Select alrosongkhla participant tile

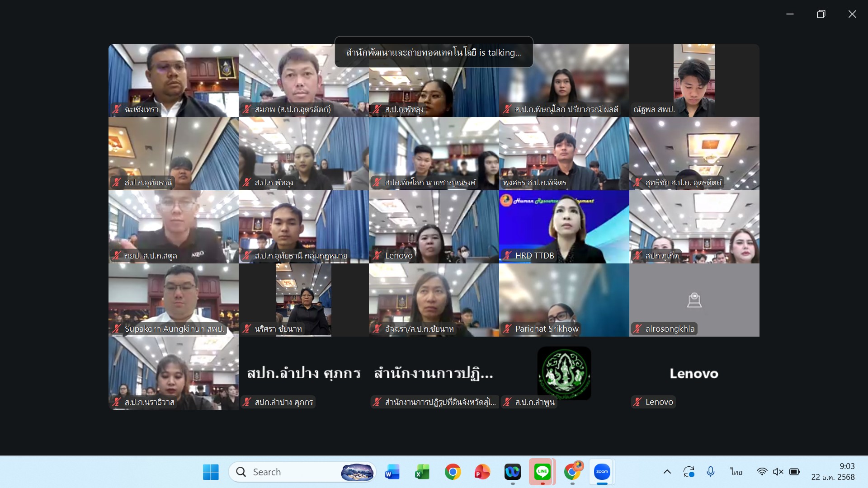tap(694, 300)
